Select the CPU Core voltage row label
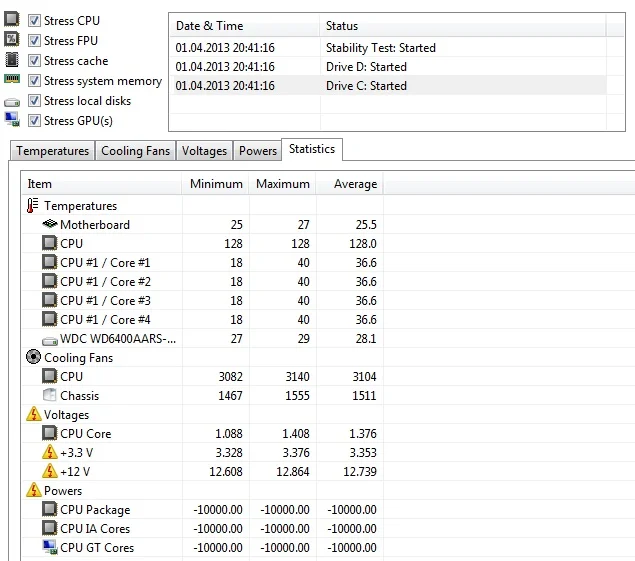635x561 pixels. [85, 434]
